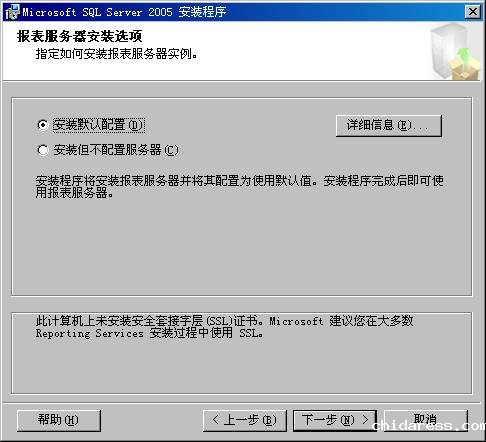Image resolution: width=486 pixels, height=442 pixels.
Task: Click empty area inside the options group box
Action: point(242,247)
